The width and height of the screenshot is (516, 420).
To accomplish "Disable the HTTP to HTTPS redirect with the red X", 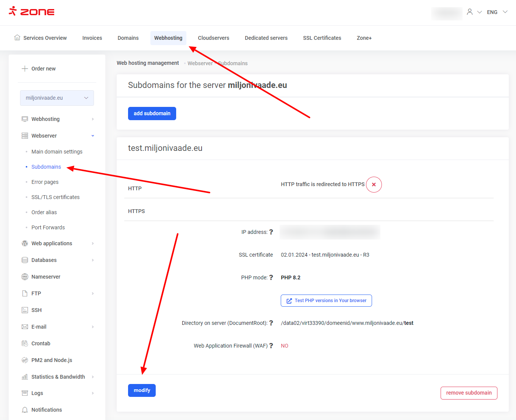I will 374,185.
